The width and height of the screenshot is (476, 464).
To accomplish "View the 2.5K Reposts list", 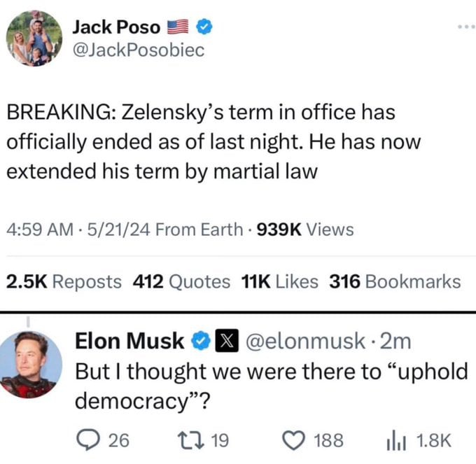I will [x=64, y=281].
